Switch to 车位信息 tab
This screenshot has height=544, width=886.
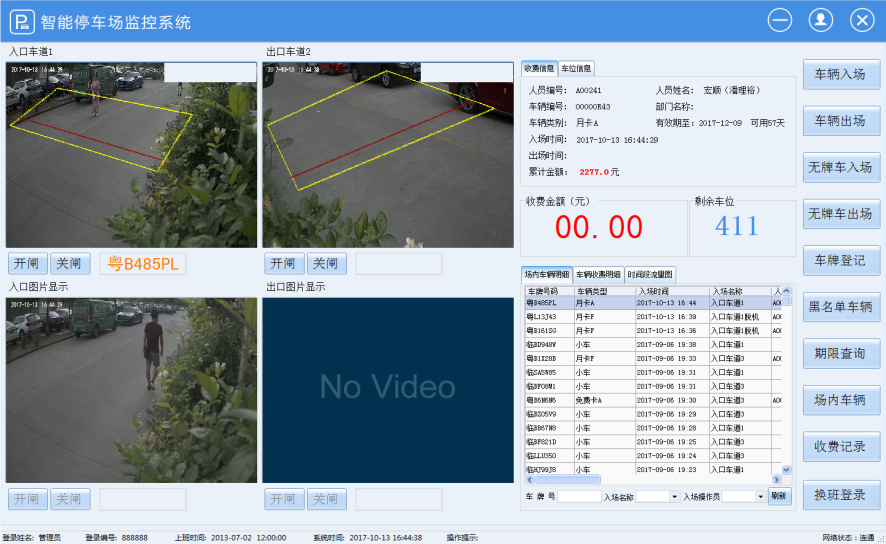(x=576, y=69)
